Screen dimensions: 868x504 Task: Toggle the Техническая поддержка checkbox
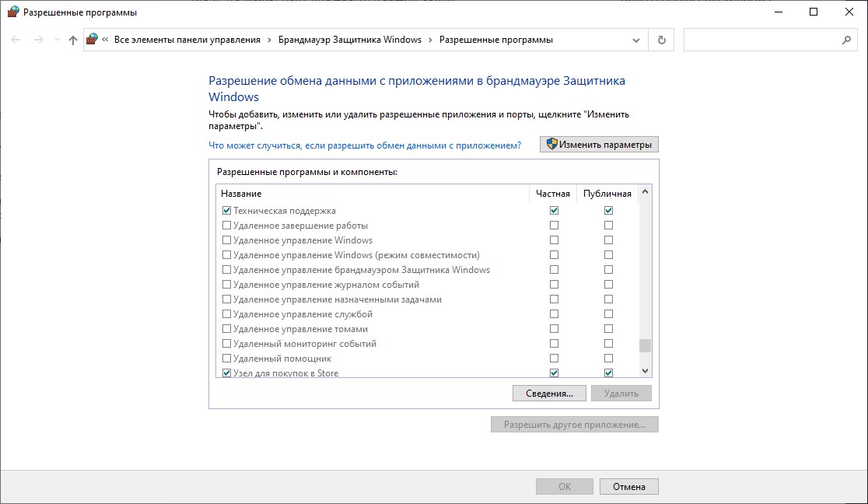(227, 211)
